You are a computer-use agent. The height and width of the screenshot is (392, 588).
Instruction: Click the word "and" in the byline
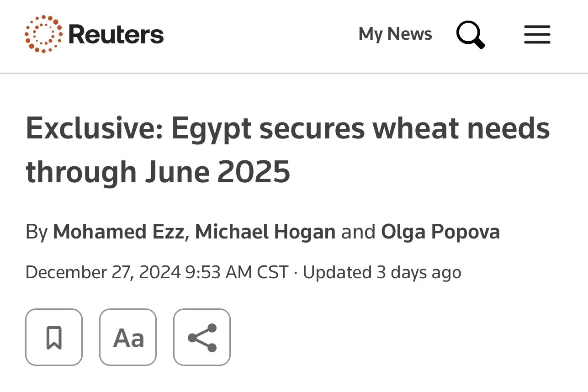(358, 232)
